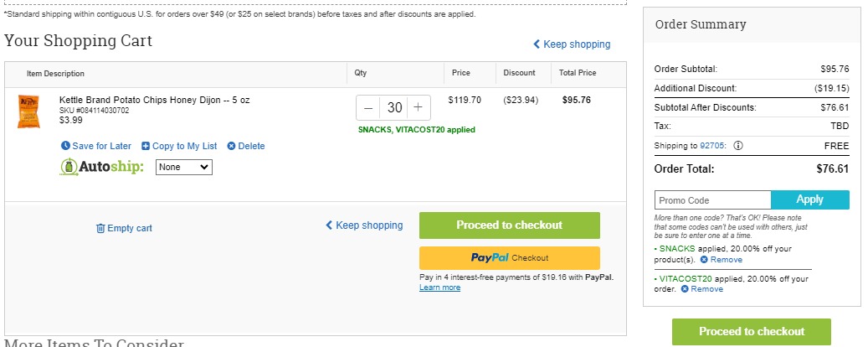Check out with PayPal
This screenshot has height=347, width=868.
click(509, 258)
